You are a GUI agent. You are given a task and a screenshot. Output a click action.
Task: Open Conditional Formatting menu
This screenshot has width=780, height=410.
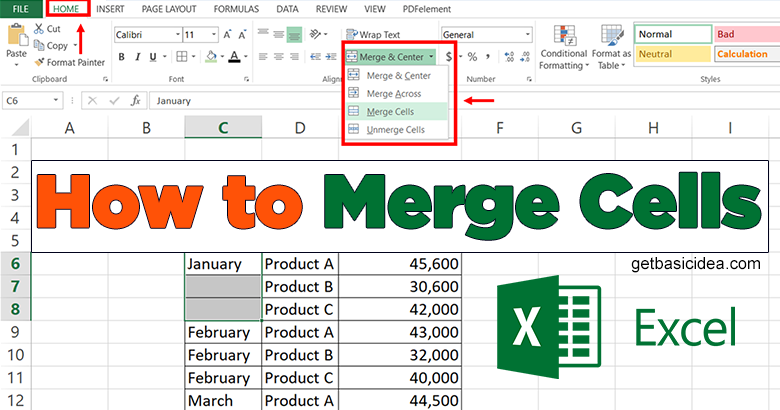tap(564, 48)
